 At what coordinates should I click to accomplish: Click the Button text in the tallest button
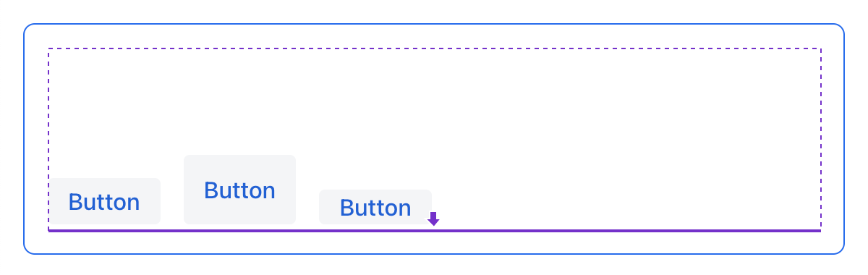(x=239, y=190)
